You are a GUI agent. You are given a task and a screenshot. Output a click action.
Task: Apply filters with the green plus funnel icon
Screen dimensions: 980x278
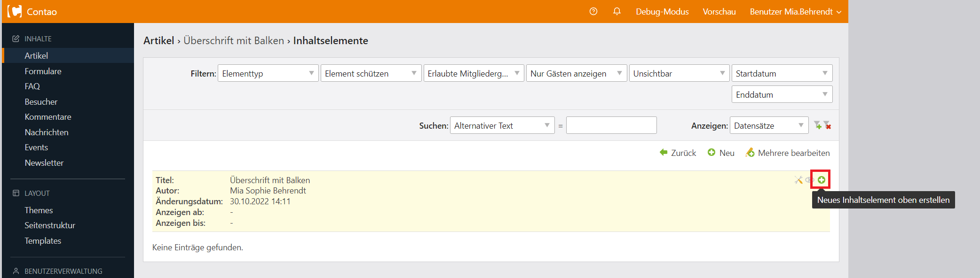818,125
